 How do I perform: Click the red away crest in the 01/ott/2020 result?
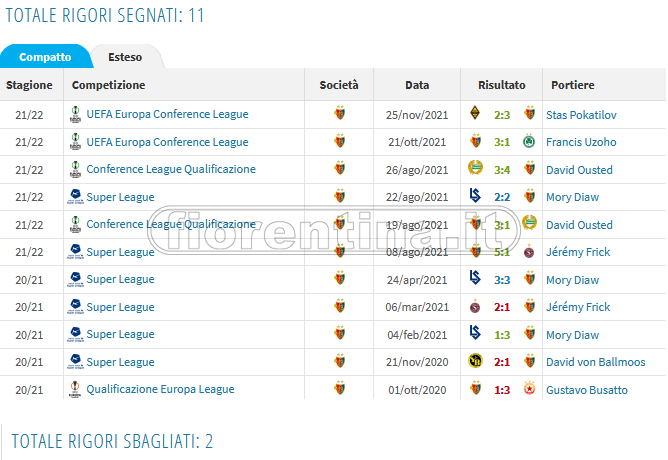(529, 389)
